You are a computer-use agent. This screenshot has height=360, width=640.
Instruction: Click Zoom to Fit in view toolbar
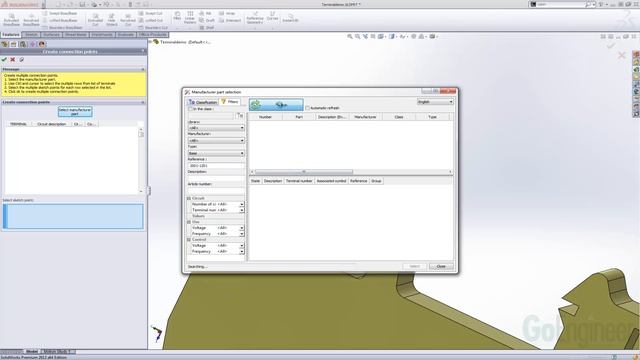pos(350,36)
